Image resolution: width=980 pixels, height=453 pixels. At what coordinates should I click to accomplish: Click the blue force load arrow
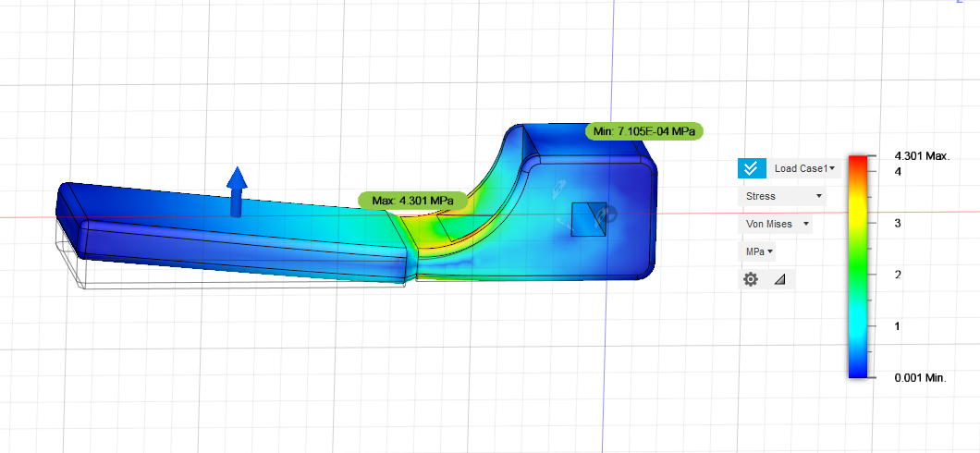237,191
